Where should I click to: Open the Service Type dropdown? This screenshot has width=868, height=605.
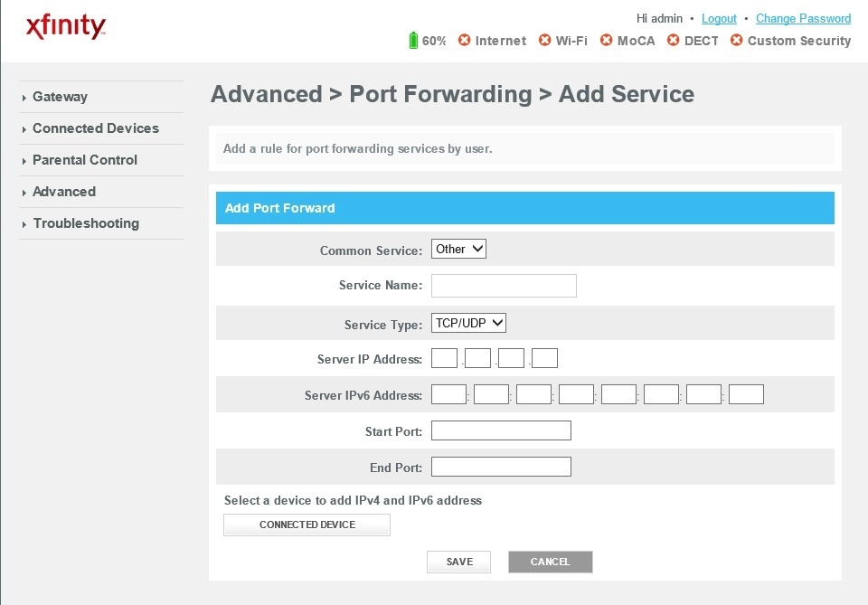pyautogui.click(x=468, y=322)
